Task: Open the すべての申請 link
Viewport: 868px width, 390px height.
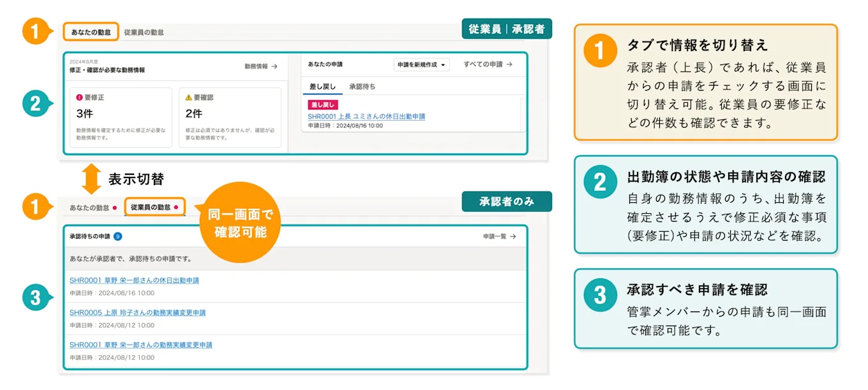Action: click(x=488, y=64)
